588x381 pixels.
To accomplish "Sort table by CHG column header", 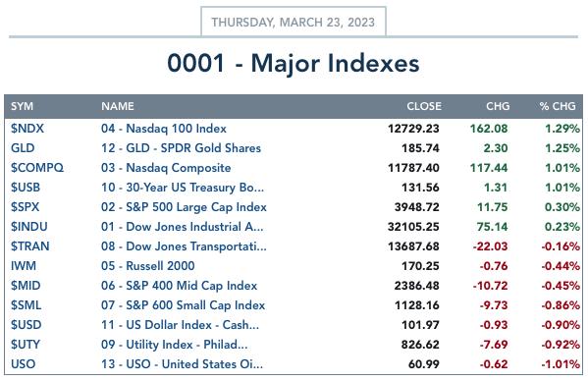I will tap(498, 106).
